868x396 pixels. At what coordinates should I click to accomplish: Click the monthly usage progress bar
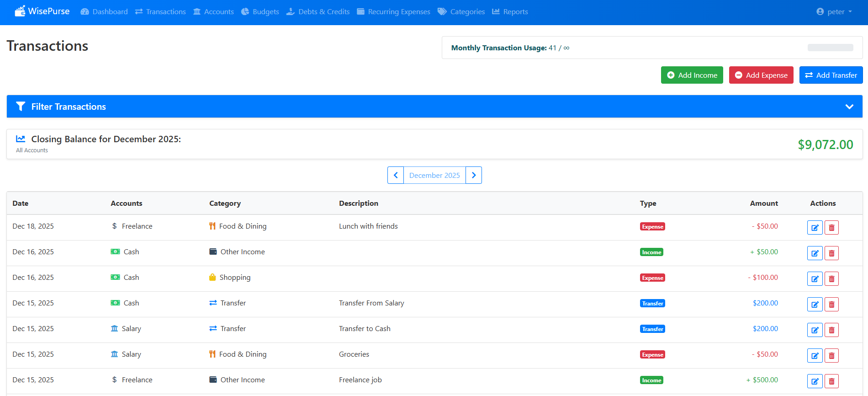(830, 48)
